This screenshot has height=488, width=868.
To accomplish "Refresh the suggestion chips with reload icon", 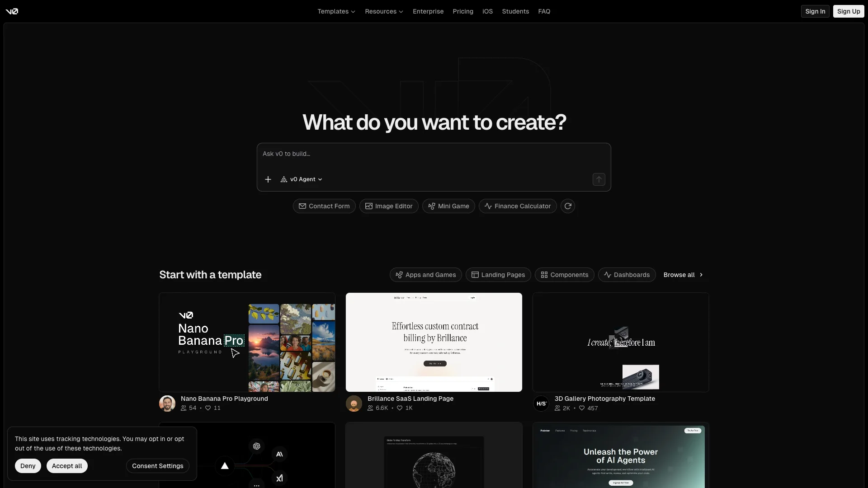I will (568, 206).
